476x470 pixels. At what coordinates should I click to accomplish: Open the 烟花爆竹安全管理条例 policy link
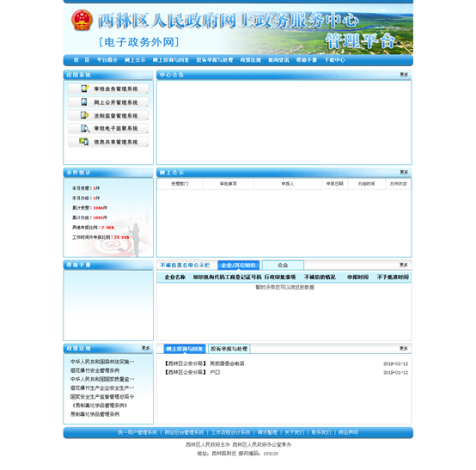(95, 370)
